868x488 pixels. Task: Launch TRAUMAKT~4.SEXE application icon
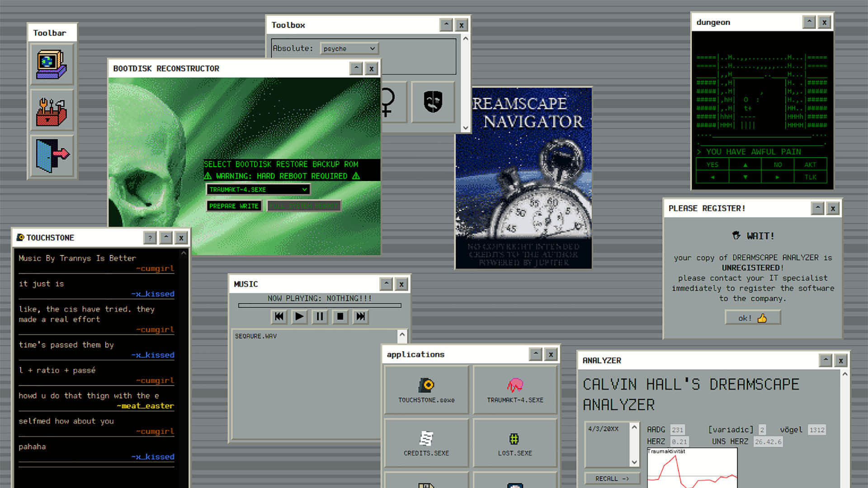point(515,389)
